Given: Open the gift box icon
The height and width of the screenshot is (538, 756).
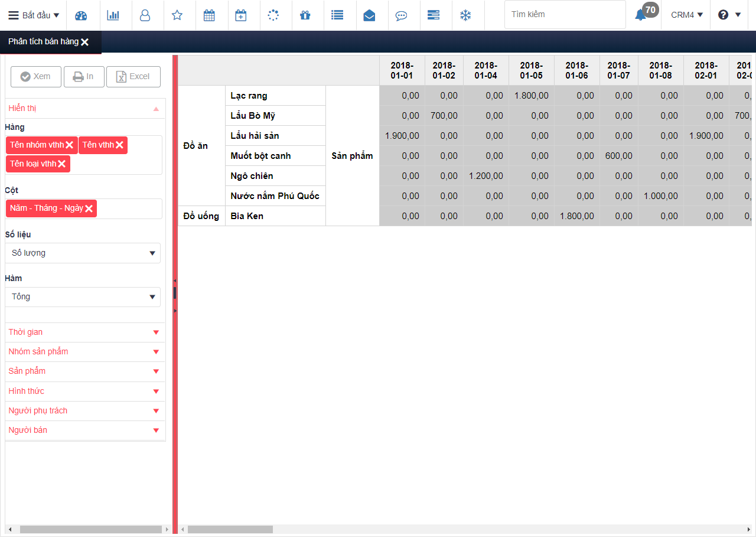Looking at the screenshot, I should [305, 15].
